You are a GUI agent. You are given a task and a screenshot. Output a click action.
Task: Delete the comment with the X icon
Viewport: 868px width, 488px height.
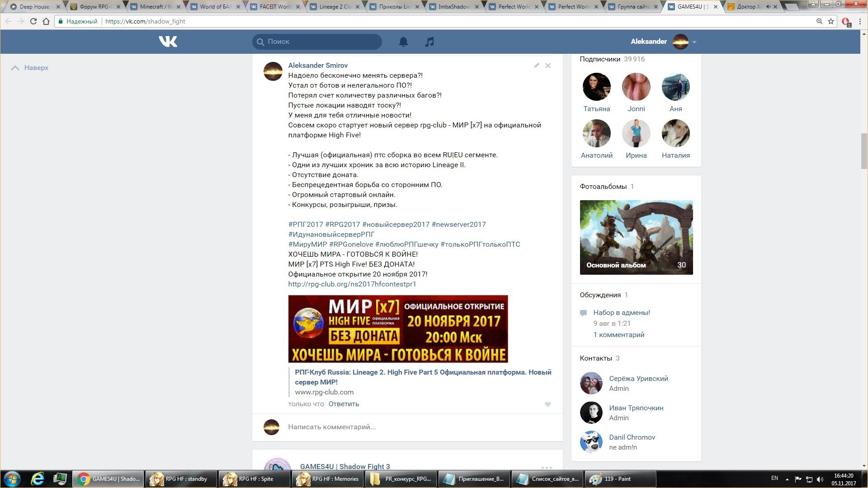[x=548, y=66]
